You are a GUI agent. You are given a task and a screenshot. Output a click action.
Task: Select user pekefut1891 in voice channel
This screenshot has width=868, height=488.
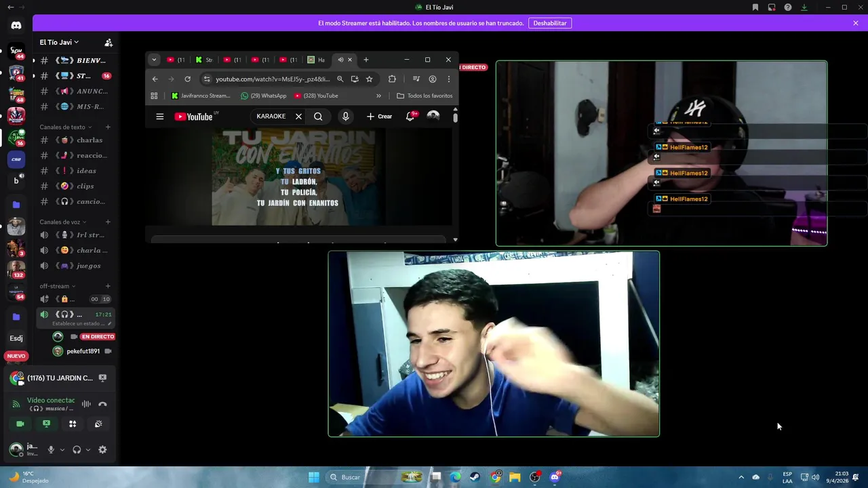coord(83,351)
